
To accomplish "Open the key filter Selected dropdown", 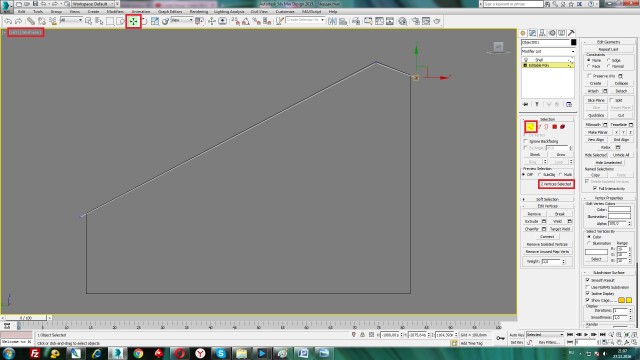I will pos(545,335).
